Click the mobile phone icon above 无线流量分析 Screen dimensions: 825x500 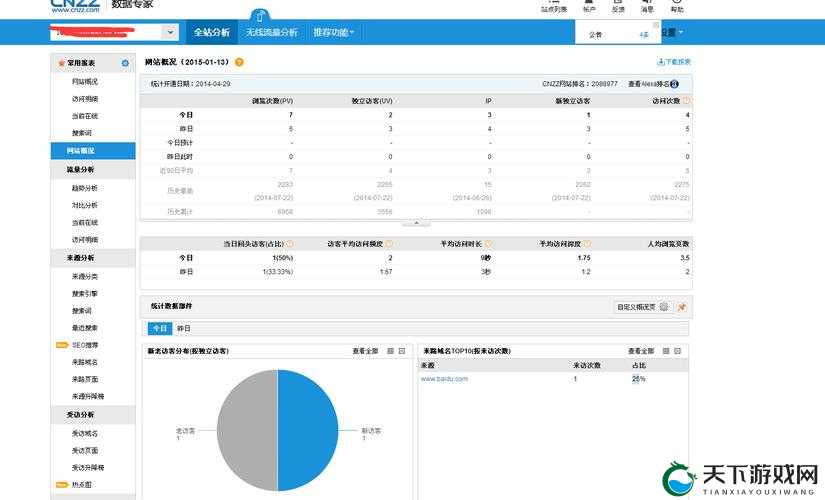[x=259, y=16]
